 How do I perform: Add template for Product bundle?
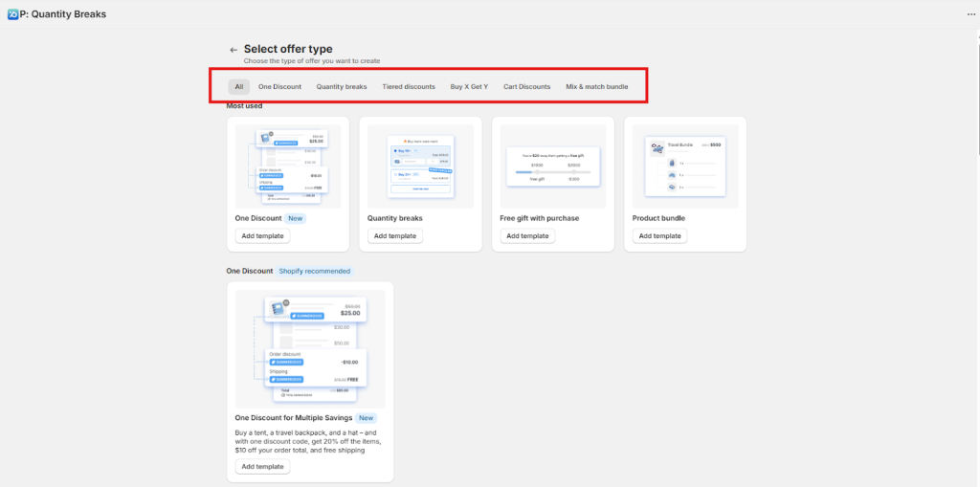(x=659, y=235)
